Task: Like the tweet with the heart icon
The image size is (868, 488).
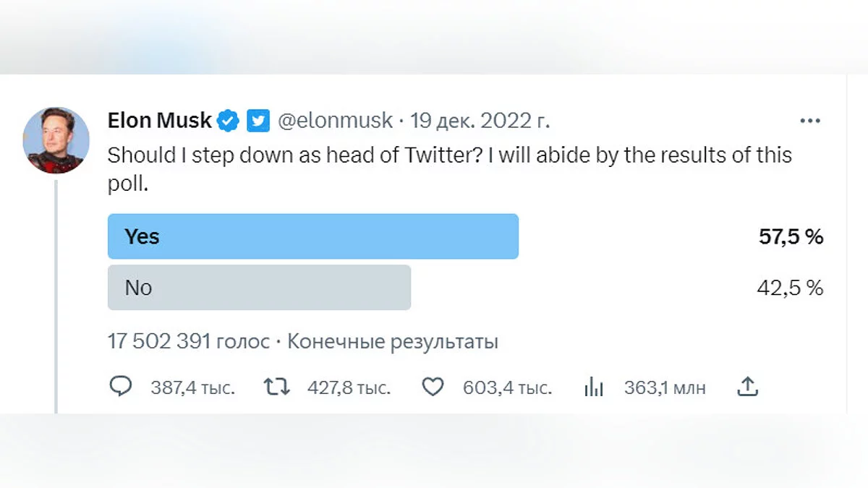Action: pyautogui.click(x=433, y=387)
